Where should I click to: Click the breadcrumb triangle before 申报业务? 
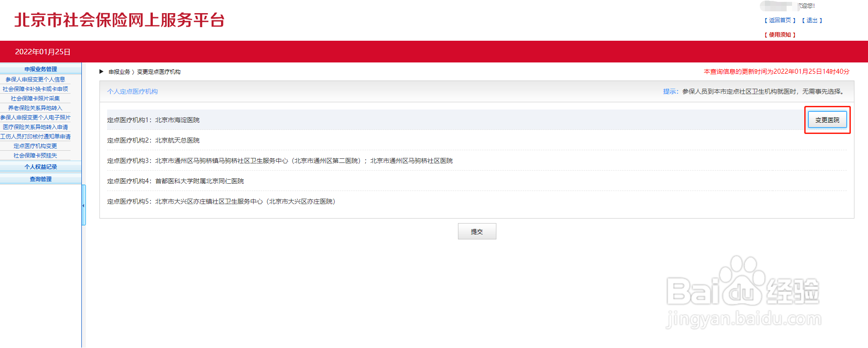102,72
